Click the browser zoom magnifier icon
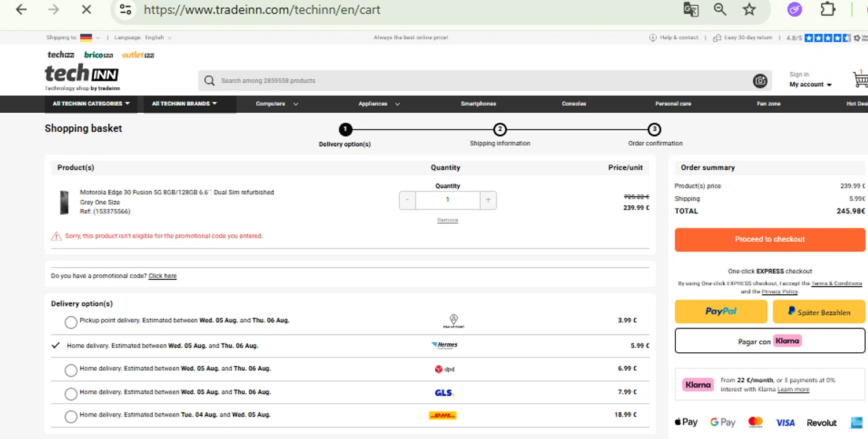 720,10
